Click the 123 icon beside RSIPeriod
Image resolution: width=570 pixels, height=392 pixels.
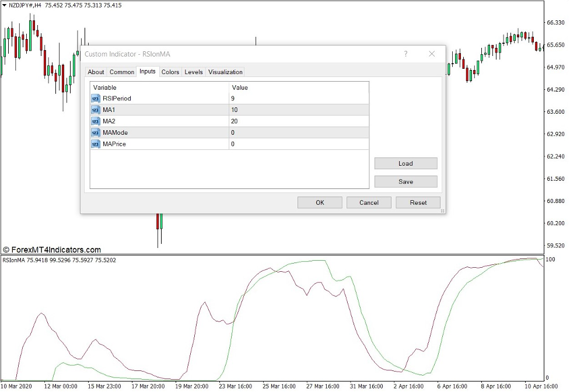(95, 99)
